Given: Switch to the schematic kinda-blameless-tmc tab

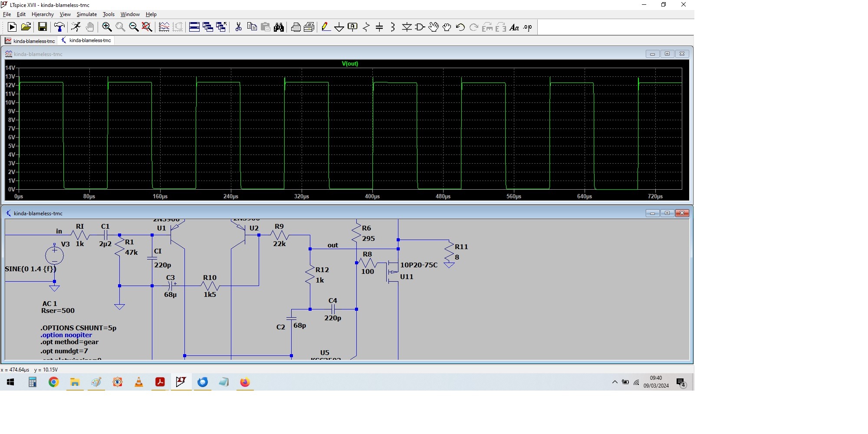Looking at the screenshot, I should click(x=86, y=40).
